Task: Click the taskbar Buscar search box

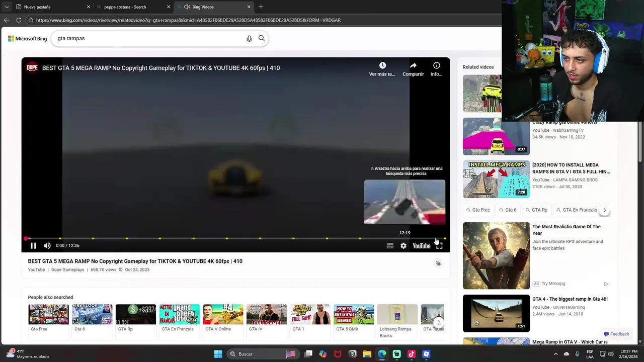Action: [263, 354]
